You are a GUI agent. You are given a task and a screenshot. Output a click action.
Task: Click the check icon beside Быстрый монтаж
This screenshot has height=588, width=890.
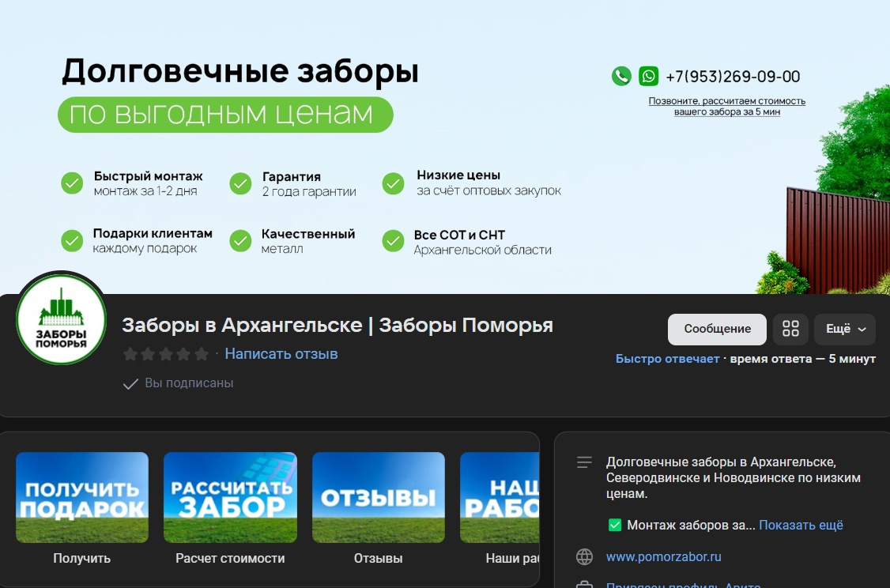point(72,183)
